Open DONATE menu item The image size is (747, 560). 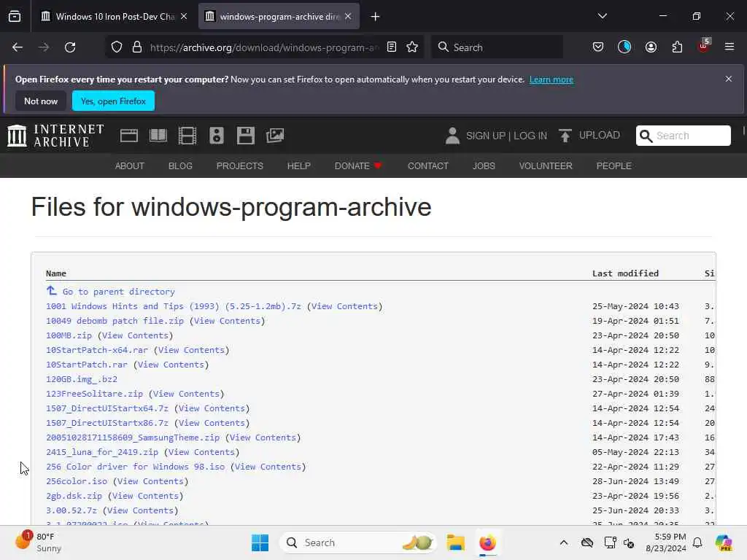pos(358,166)
